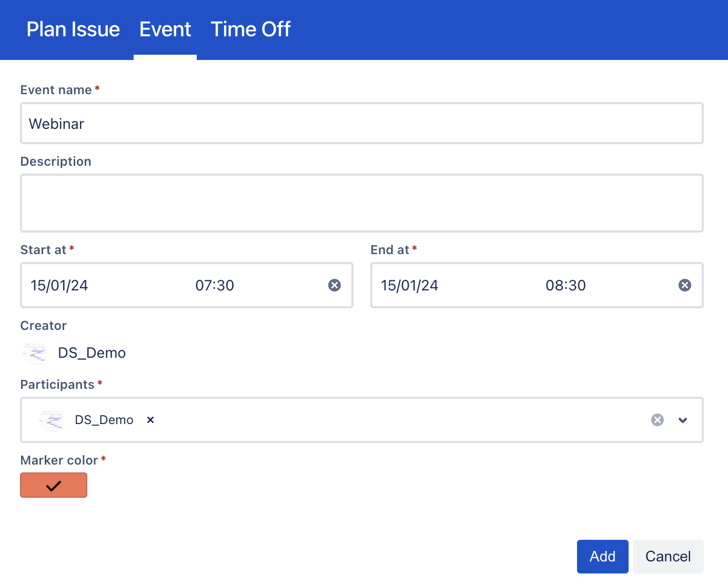
Task: Open the Time Off tab
Action: (250, 29)
